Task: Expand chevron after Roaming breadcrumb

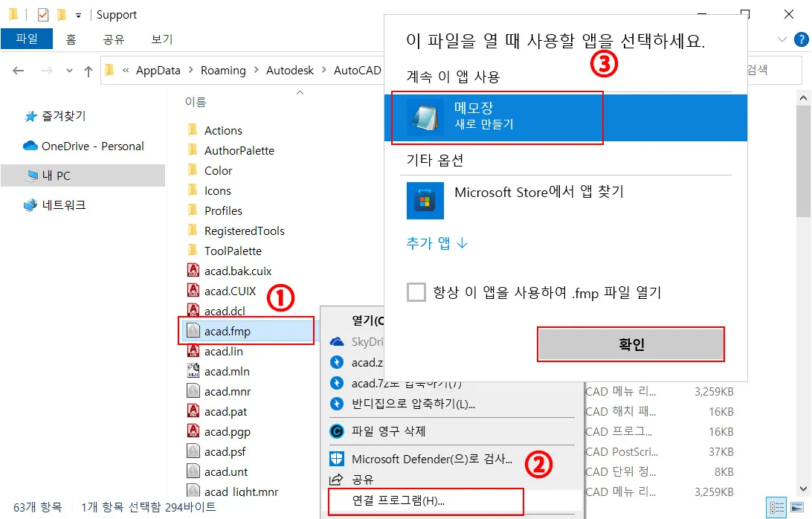Action: pyautogui.click(x=256, y=70)
